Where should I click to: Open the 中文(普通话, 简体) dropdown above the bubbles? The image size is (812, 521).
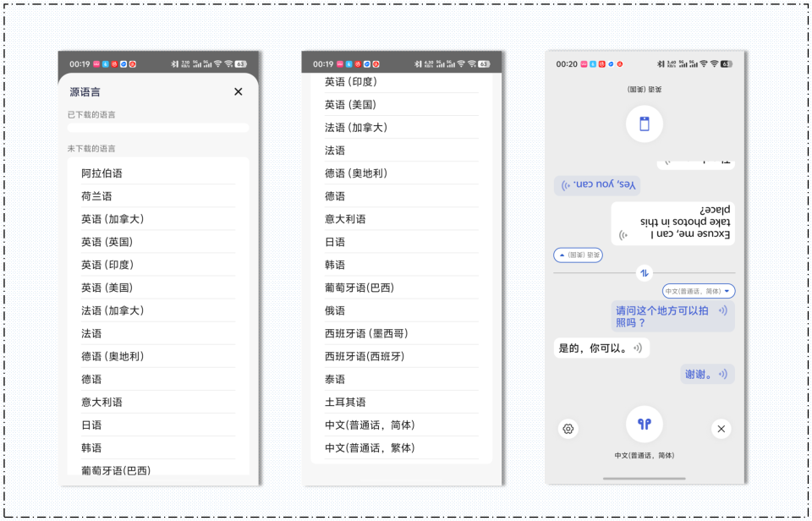pos(699,291)
